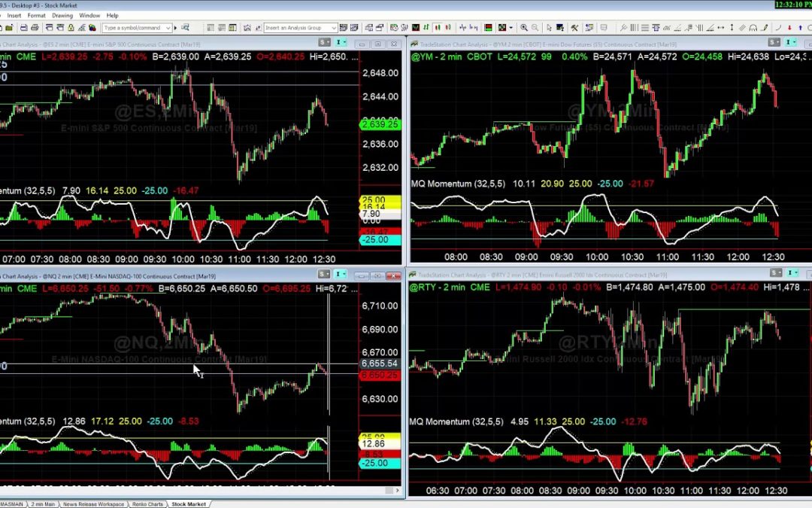Open the Drawing menu

[62, 16]
